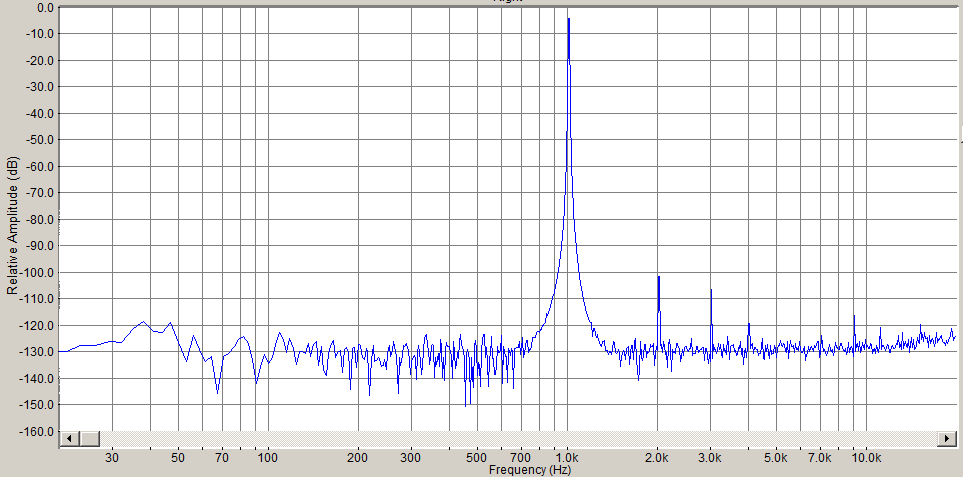Image resolution: width=963 pixels, height=477 pixels.
Task: Click the 30 Hz axis label
Action: 112,457
